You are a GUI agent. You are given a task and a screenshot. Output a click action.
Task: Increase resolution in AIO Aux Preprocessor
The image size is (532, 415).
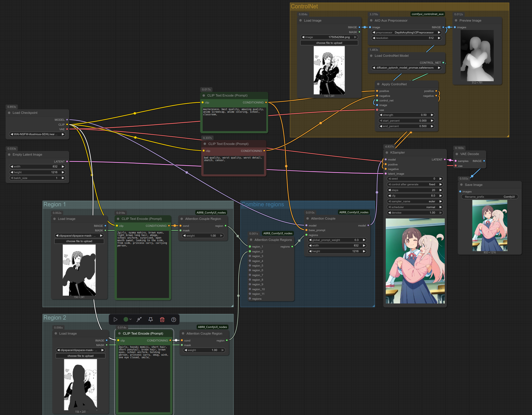[439, 38]
